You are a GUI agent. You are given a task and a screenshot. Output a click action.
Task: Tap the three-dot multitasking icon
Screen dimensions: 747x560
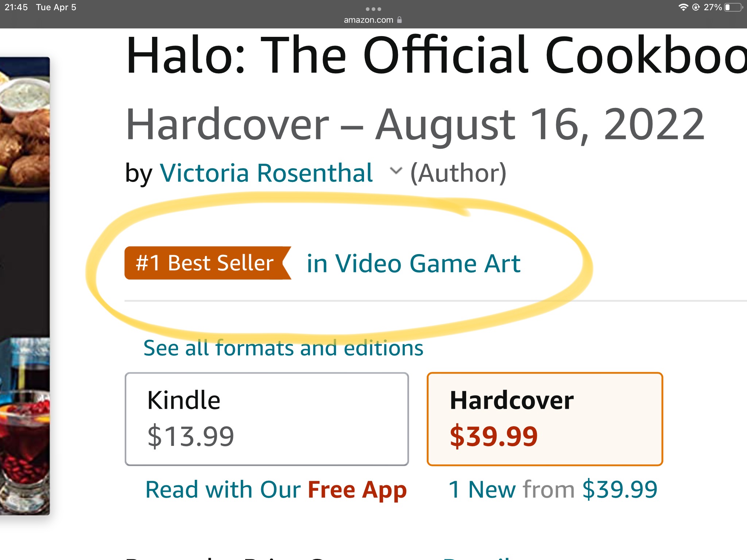click(373, 9)
